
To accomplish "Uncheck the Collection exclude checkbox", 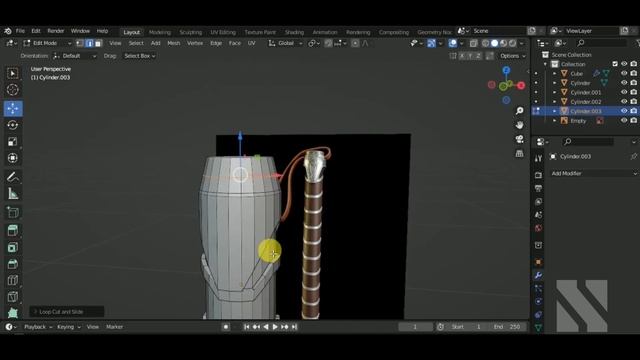I will point(615,64).
